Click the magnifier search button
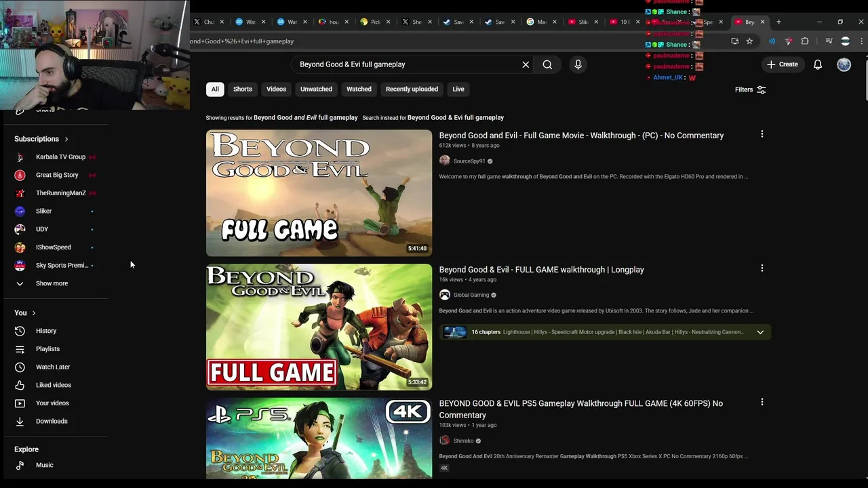Screen dimensions: 868x488 point(547,64)
